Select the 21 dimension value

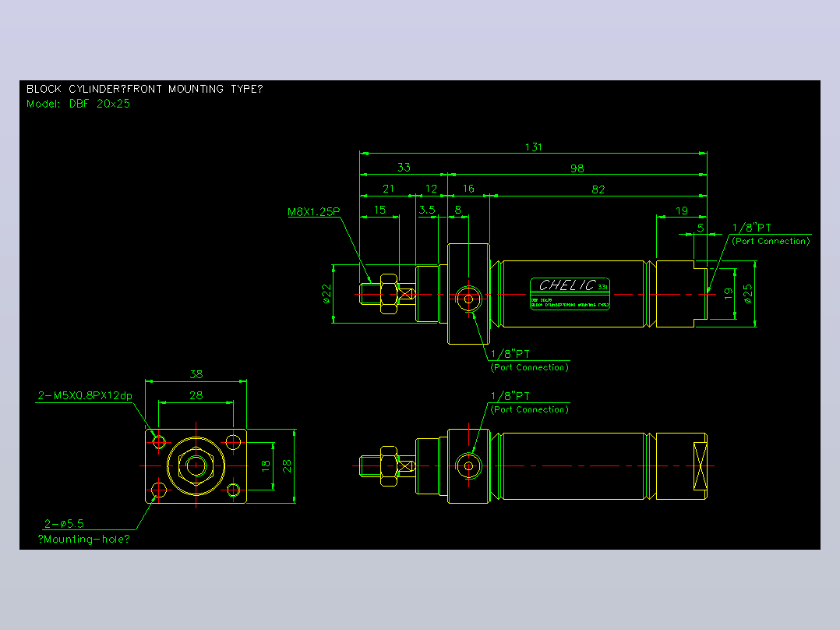(388, 189)
